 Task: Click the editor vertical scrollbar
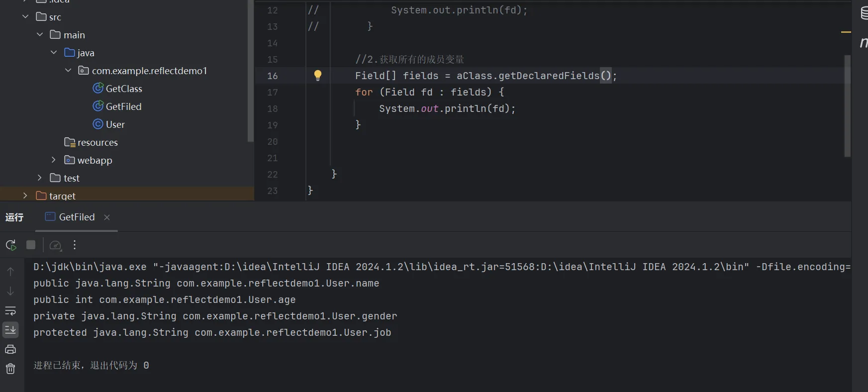tap(847, 105)
